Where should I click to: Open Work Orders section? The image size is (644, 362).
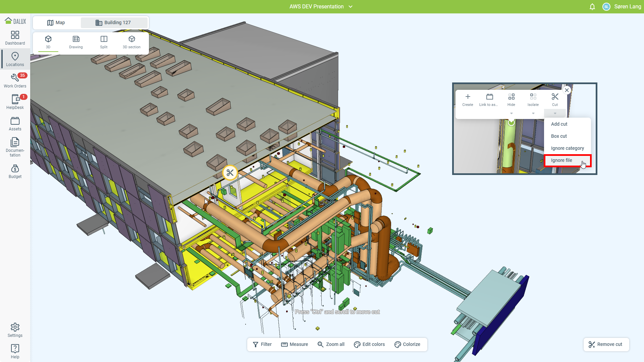[15, 81]
